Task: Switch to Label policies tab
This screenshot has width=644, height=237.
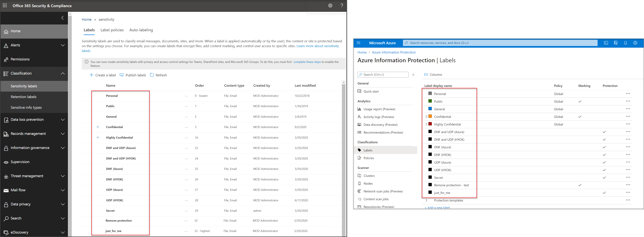Action: [x=112, y=30]
